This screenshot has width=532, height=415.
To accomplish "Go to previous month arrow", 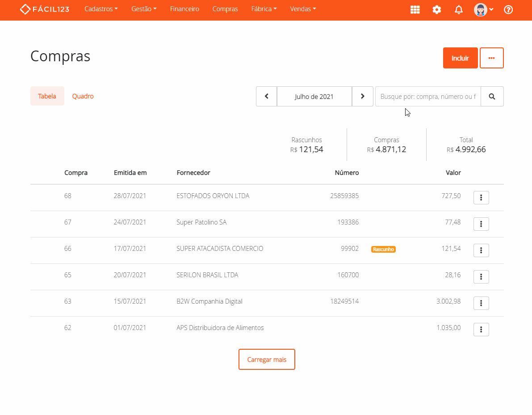I will (267, 97).
